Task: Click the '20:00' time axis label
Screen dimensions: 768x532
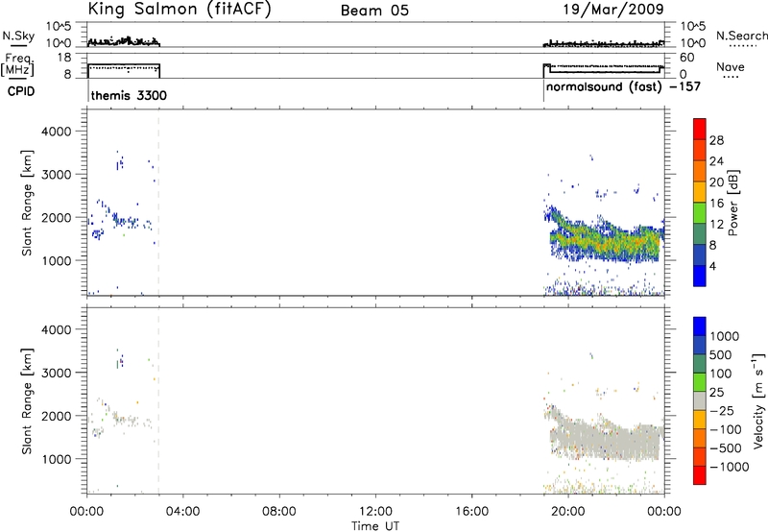Action: coord(567,512)
